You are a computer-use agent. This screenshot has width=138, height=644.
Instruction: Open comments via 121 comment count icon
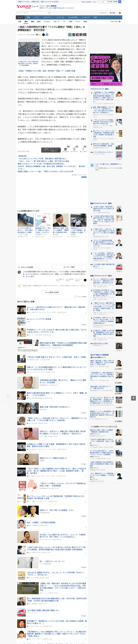pyautogui.click(x=33, y=35)
